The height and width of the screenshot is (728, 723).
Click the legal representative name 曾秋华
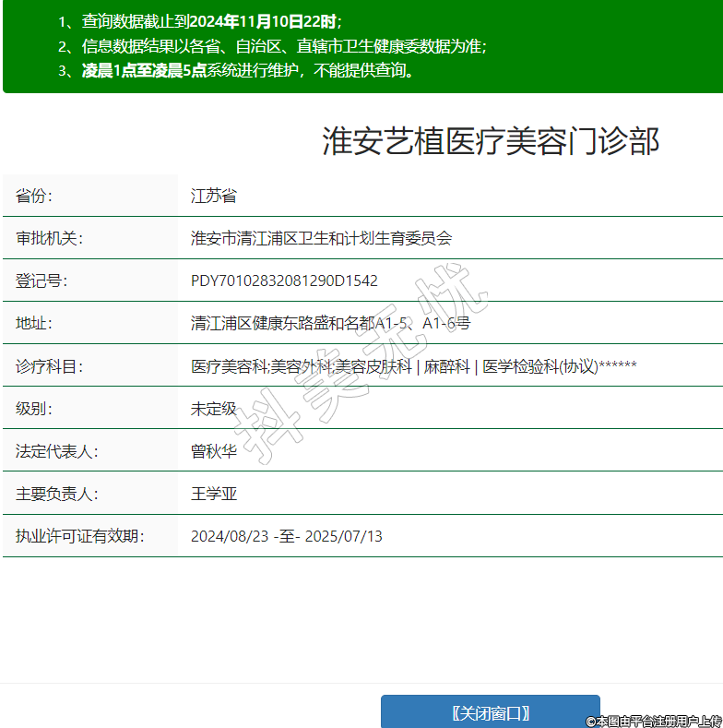coord(214,451)
